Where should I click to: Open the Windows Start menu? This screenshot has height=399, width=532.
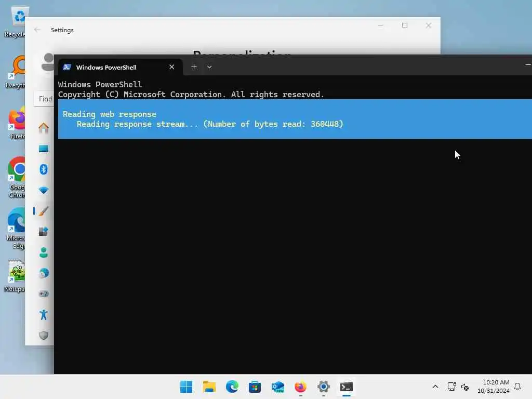[187, 387]
